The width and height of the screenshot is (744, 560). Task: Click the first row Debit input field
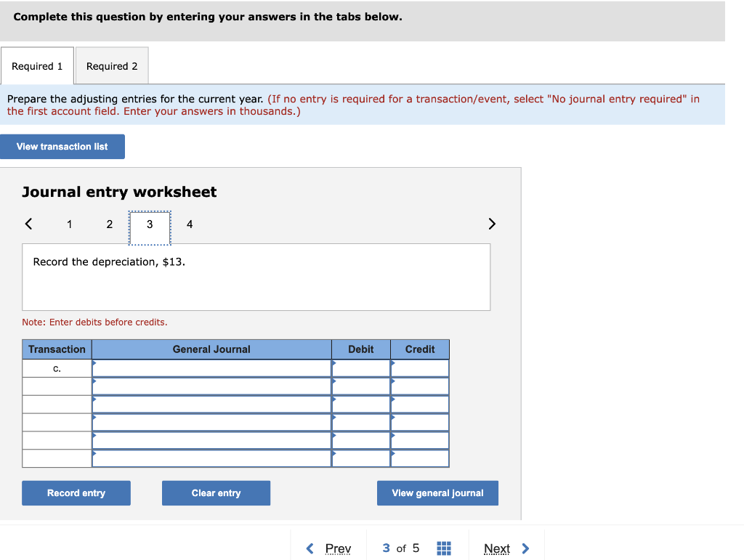pos(361,368)
